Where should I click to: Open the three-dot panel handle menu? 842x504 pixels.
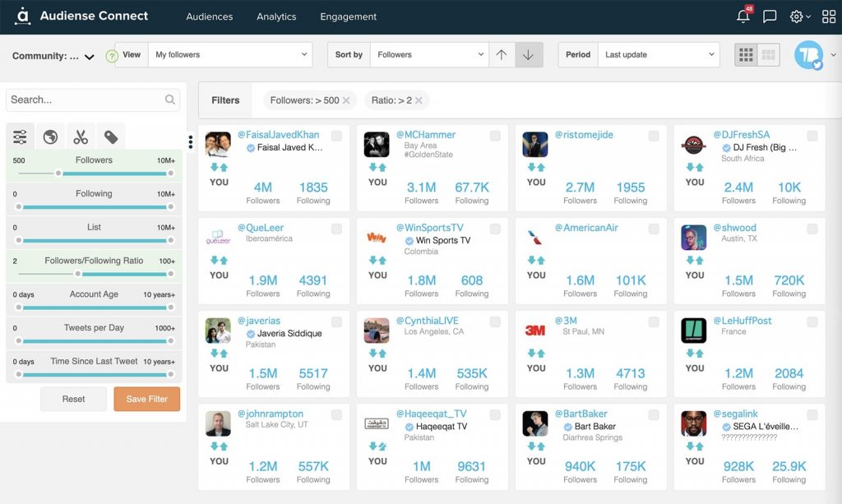tap(191, 141)
